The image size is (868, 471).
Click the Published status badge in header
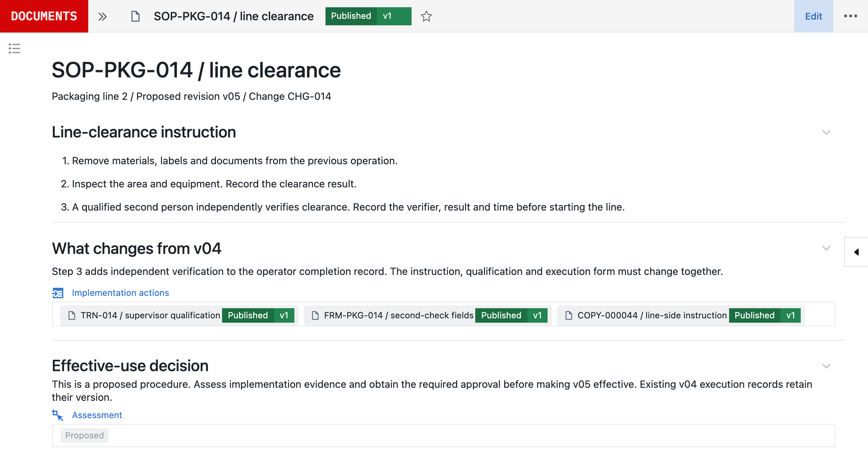(x=351, y=16)
